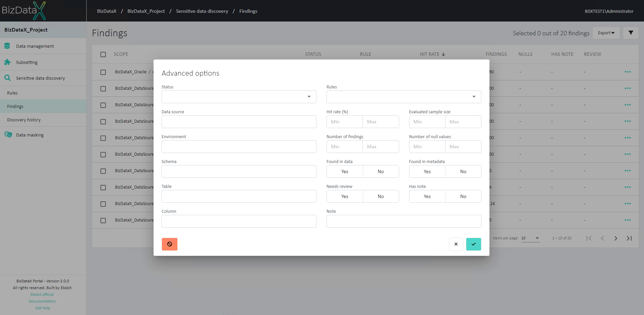Screen dimensions: 644x315
Task: Confirm advanced options with the checkmark
Action: coord(473,244)
